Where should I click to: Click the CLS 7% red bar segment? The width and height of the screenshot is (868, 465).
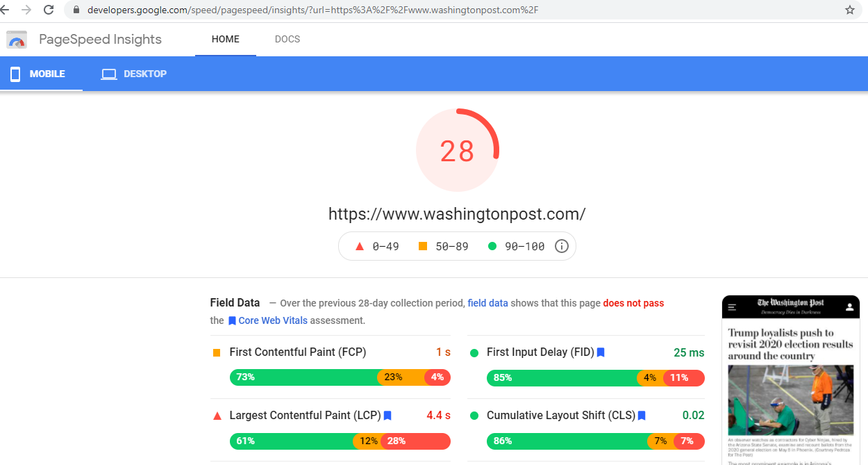click(688, 441)
